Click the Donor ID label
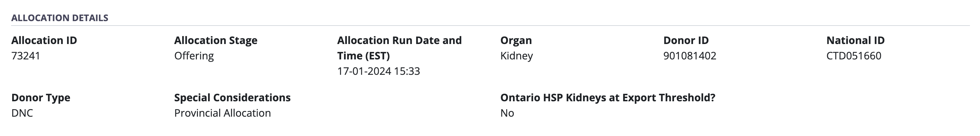980x136 pixels. point(686,40)
